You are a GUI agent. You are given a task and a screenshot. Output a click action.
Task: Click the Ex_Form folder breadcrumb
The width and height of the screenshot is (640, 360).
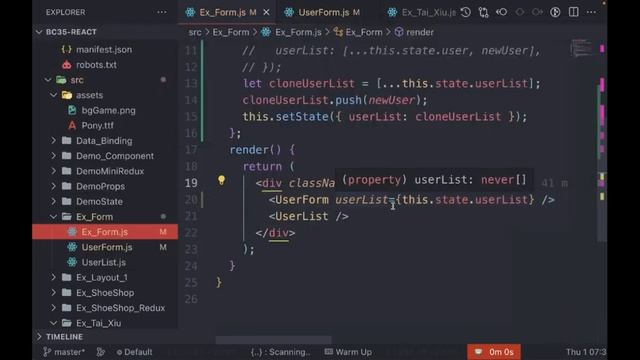pos(231,32)
